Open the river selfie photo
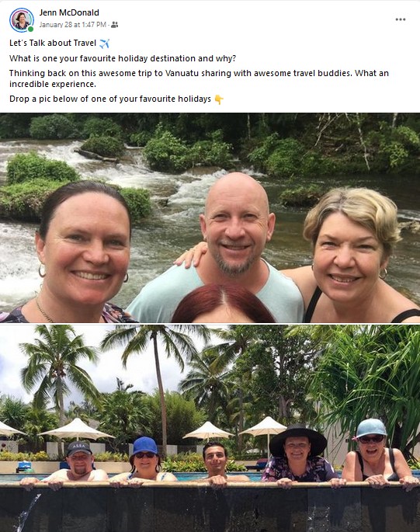 (x=210, y=217)
